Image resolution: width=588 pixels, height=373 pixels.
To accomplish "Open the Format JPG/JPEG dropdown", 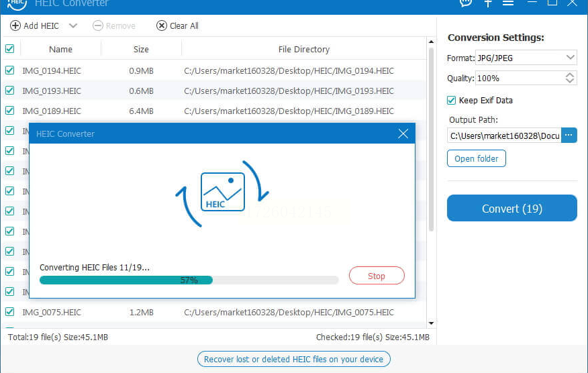I will pos(526,58).
